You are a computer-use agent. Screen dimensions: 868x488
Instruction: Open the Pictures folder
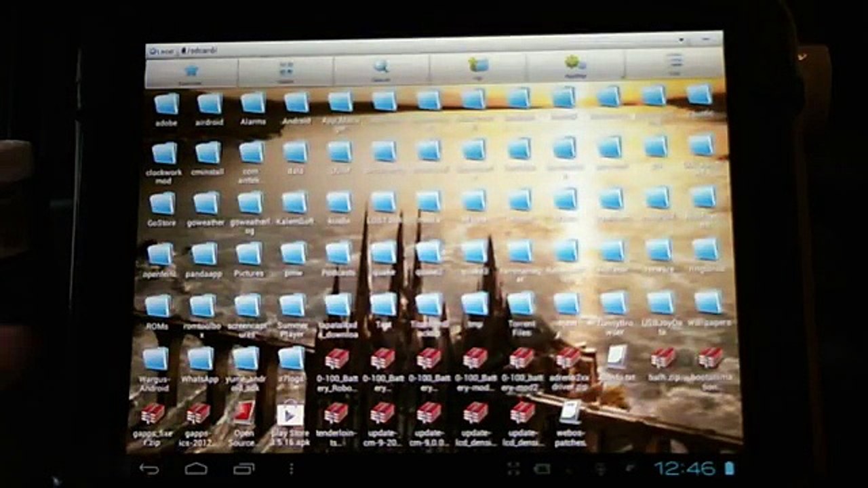pos(249,260)
